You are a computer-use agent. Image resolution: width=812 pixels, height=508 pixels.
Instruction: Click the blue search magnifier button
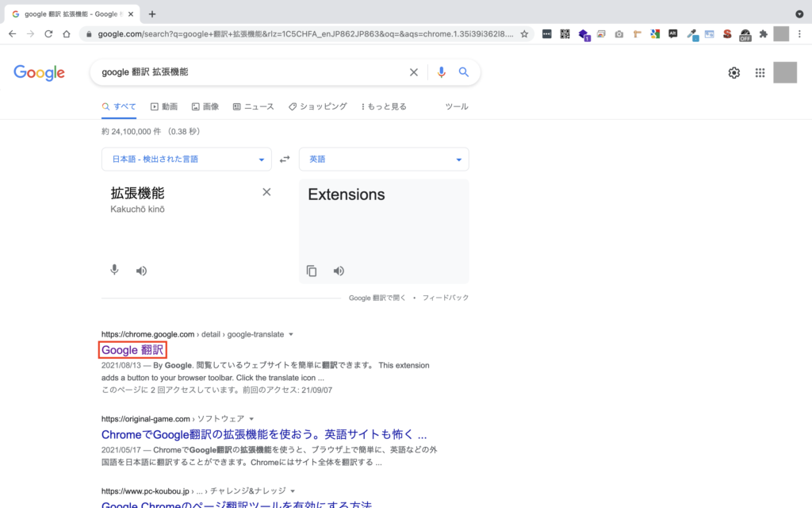tap(463, 72)
